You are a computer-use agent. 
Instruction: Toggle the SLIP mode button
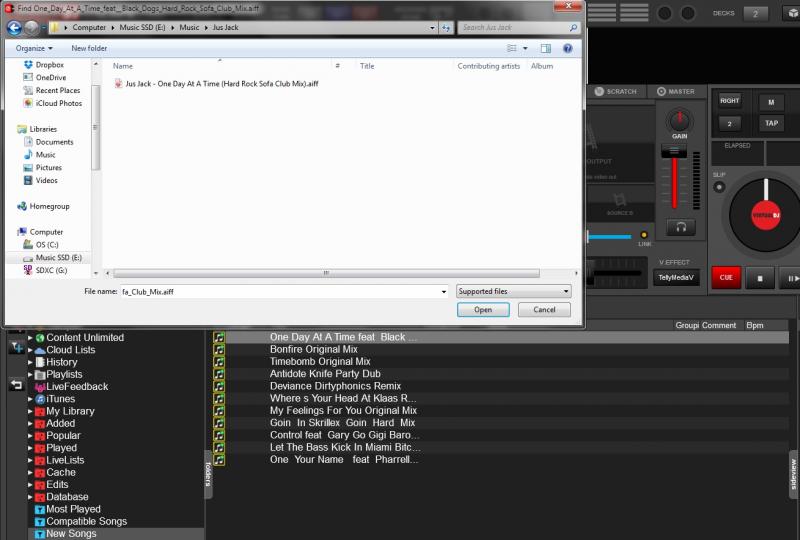719,186
